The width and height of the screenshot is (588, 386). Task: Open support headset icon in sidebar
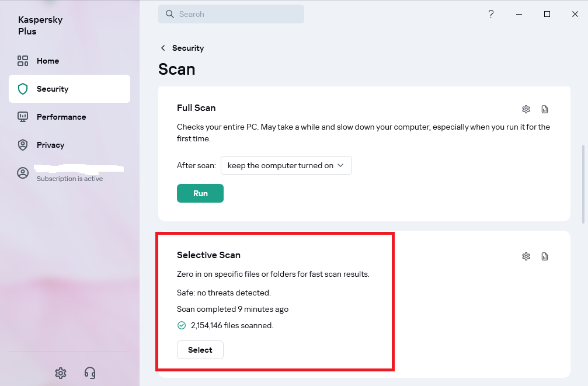90,373
